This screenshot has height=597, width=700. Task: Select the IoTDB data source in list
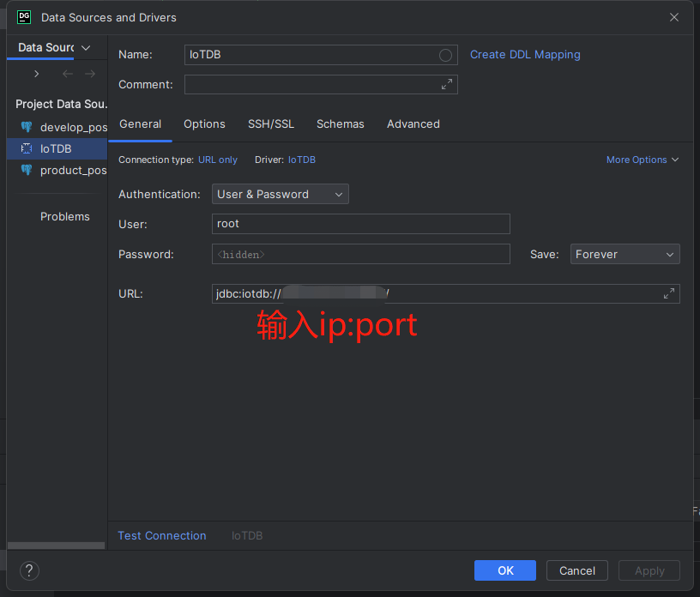(57, 148)
